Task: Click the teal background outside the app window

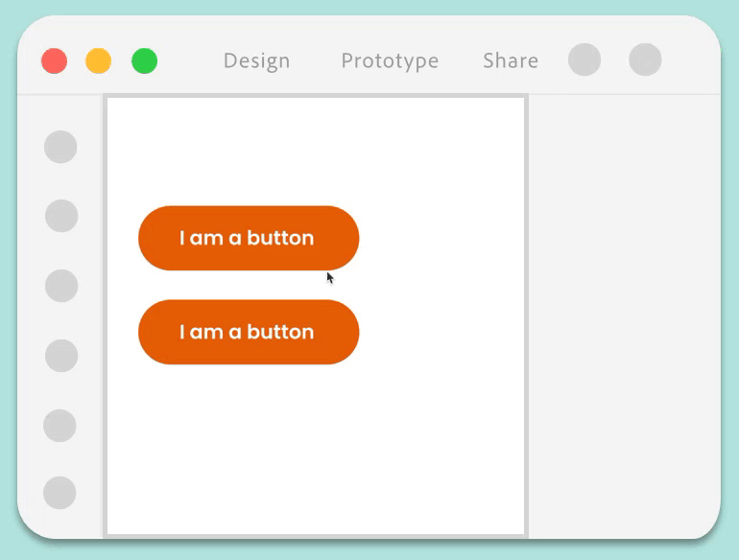Action: click(x=729, y=288)
